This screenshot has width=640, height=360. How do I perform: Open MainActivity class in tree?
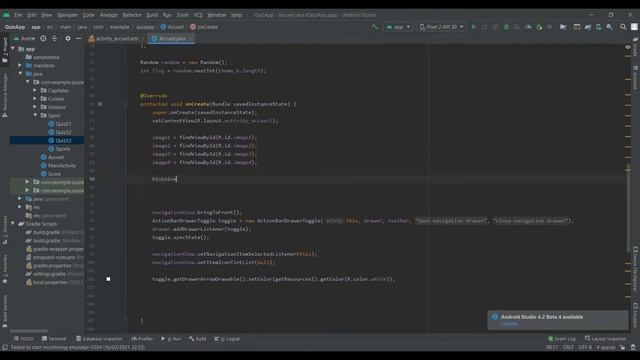click(x=58, y=165)
